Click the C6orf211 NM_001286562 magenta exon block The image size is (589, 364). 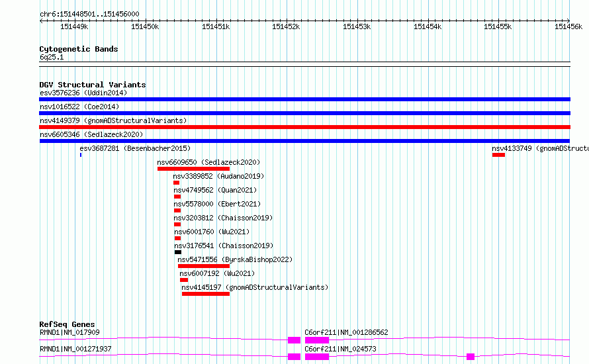(x=317, y=340)
